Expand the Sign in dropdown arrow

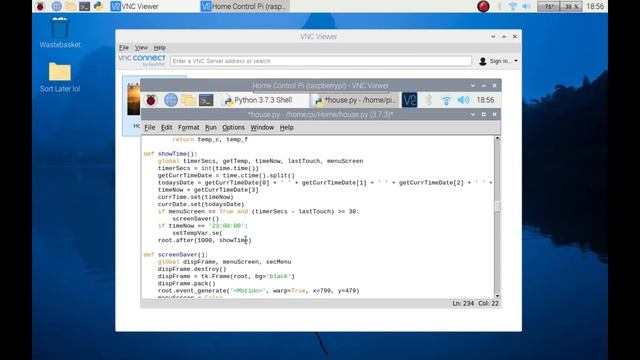tap(516, 61)
